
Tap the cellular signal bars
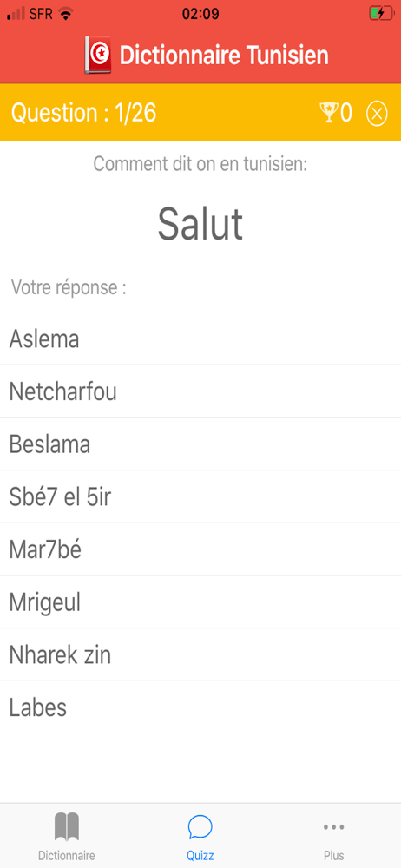(16, 14)
